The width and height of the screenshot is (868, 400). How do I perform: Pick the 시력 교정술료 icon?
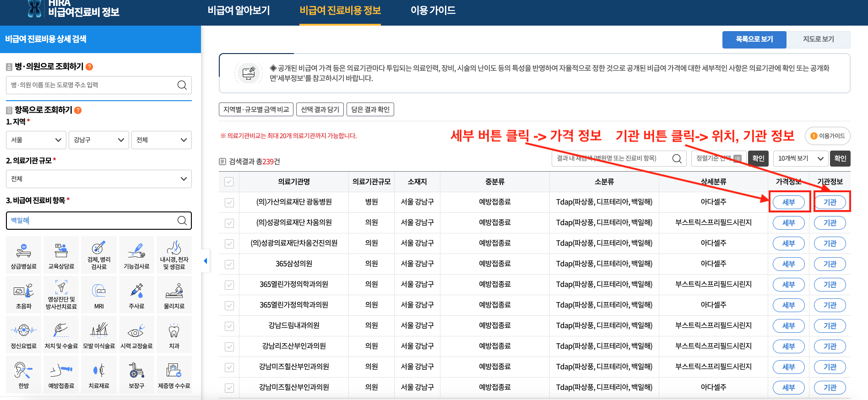click(x=136, y=335)
